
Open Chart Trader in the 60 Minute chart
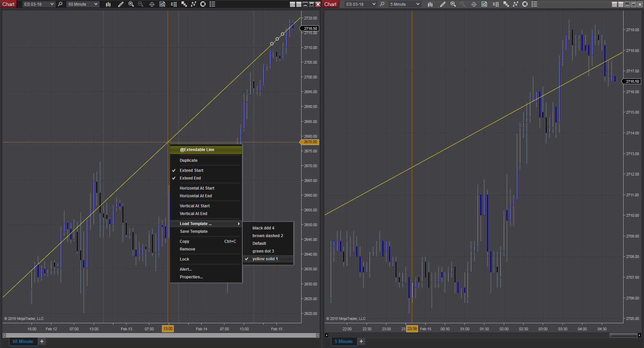174,4
